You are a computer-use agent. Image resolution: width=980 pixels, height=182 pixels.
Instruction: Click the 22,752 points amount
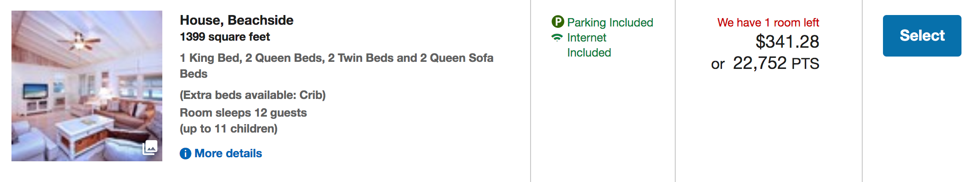click(759, 63)
